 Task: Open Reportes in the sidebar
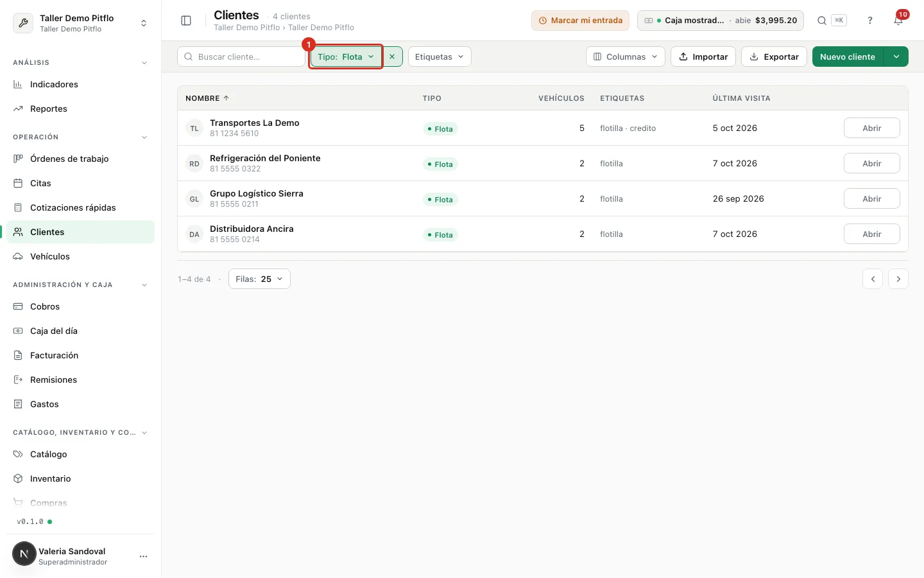pyautogui.click(x=81, y=109)
